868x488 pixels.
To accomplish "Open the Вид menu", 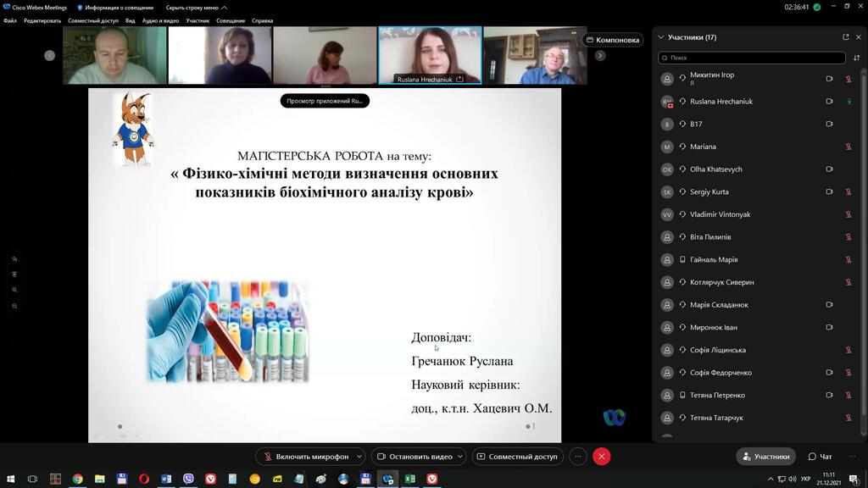I will click(x=130, y=21).
